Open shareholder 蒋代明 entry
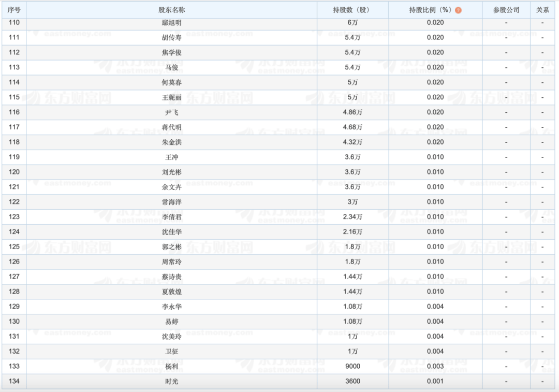Image resolution: width=559 pixels, height=392 pixels. pyautogui.click(x=171, y=127)
